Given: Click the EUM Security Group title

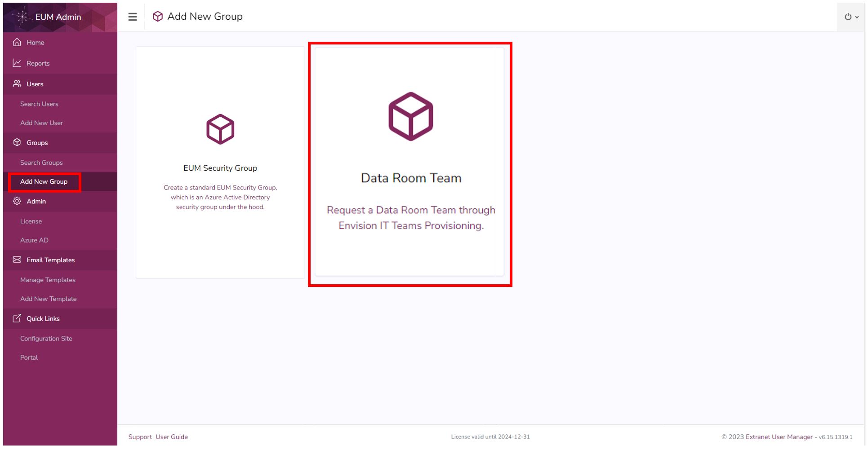Looking at the screenshot, I should click(x=220, y=168).
